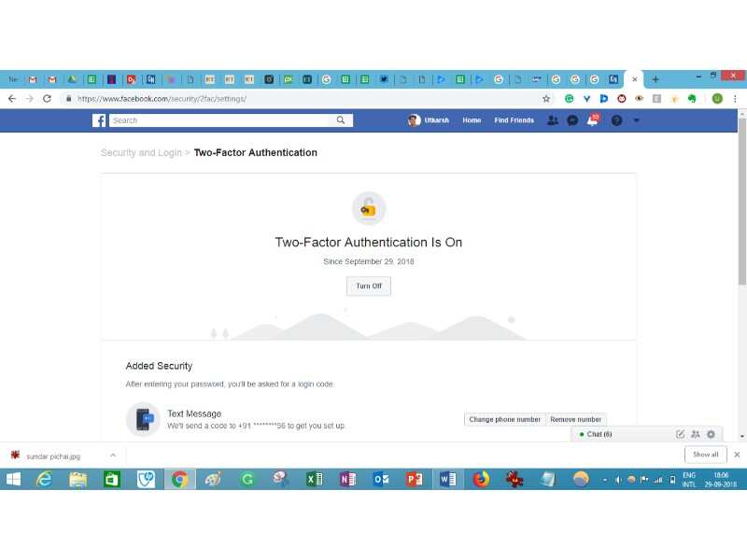Open the Friend Requests icon
Screen dimensions: 747x560
pos(553,120)
